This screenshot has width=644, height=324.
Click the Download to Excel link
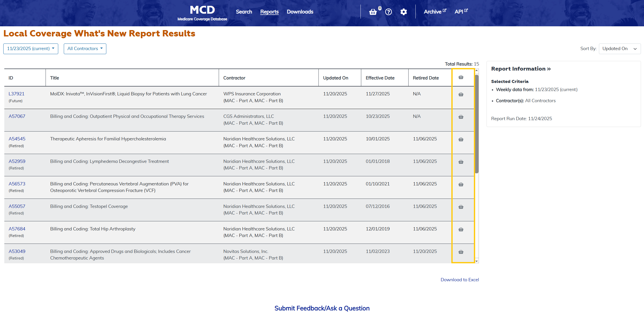459,279
